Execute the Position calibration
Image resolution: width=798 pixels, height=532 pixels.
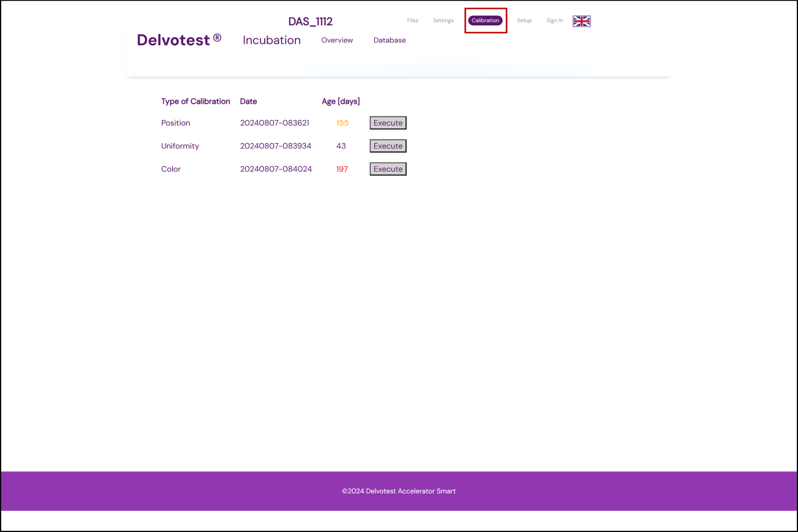point(388,123)
